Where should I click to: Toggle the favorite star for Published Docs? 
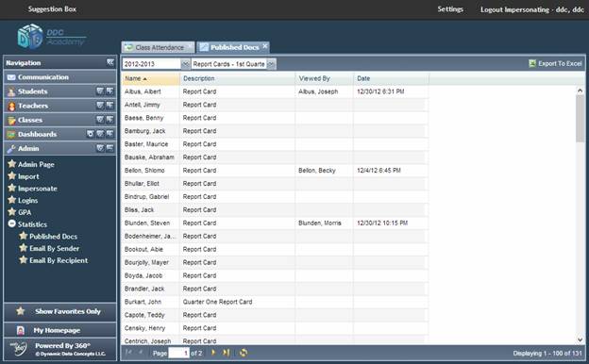24,236
